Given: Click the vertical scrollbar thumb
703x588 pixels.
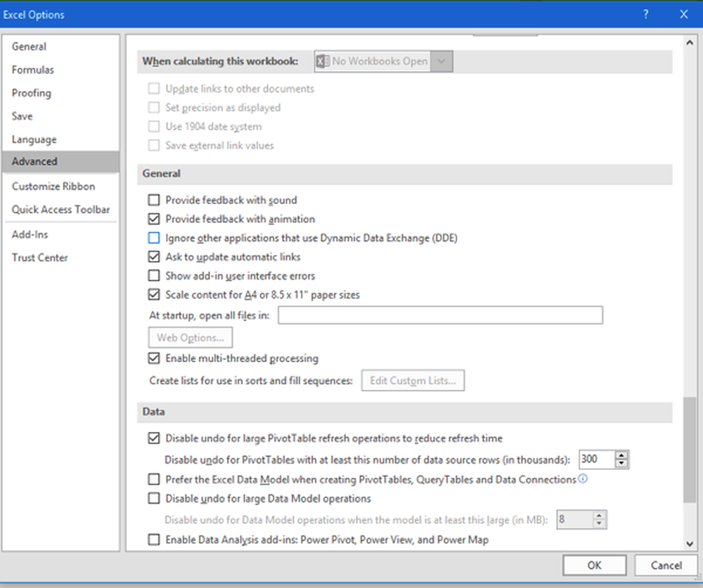Looking at the screenshot, I should click(x=690, y=450).
